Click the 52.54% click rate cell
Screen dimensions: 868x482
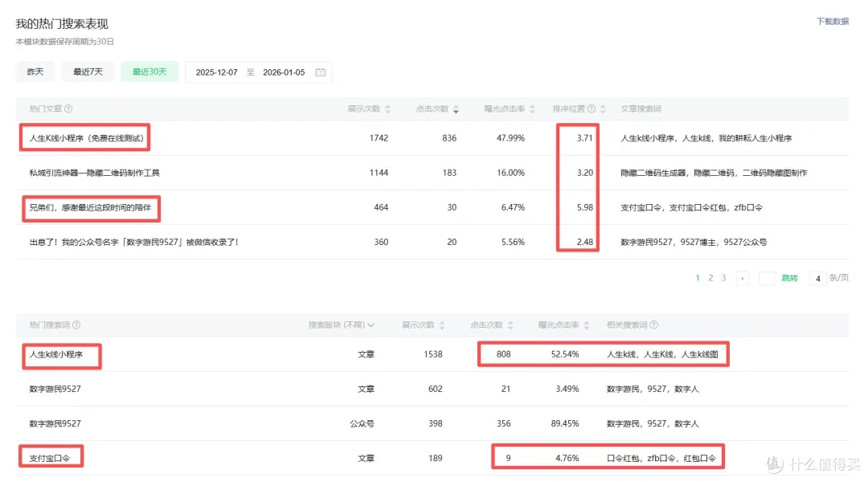click(565, 355)
